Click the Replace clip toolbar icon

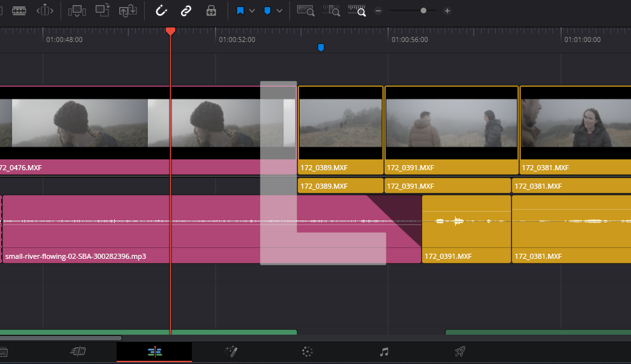pyautogui.click(x=128, y=11)
